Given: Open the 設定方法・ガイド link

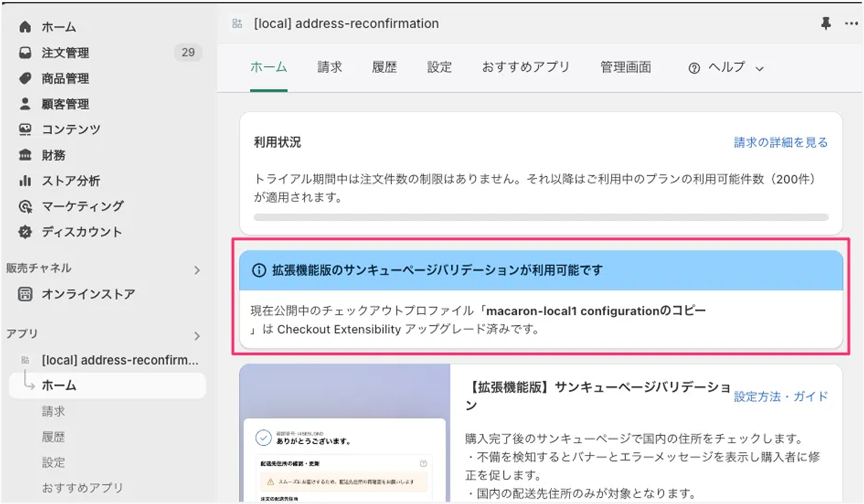Looking at the screenshot, I should coord(780,396).
